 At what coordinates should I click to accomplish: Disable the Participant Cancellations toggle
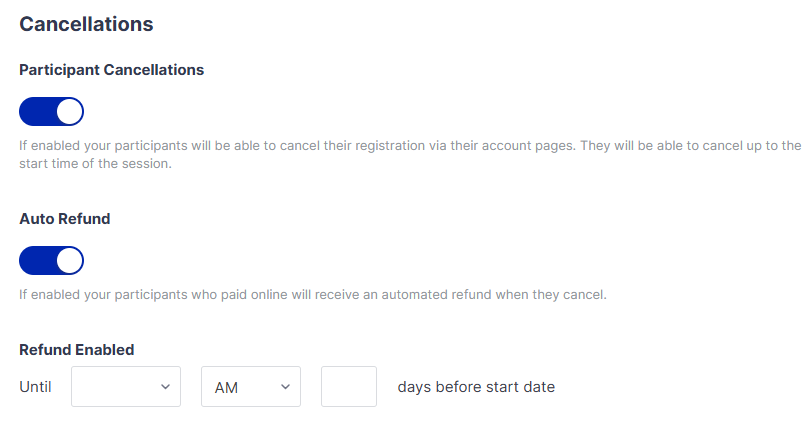51,111
